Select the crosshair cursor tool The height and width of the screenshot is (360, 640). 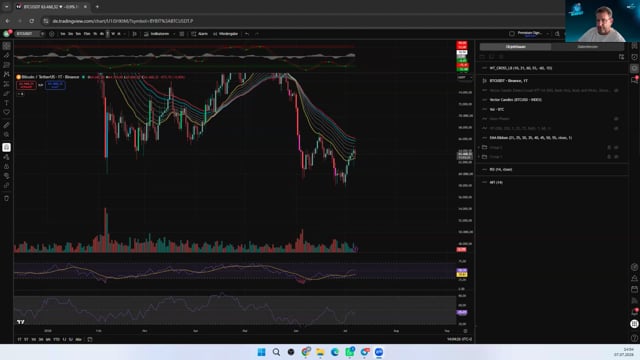click(7, 46)
